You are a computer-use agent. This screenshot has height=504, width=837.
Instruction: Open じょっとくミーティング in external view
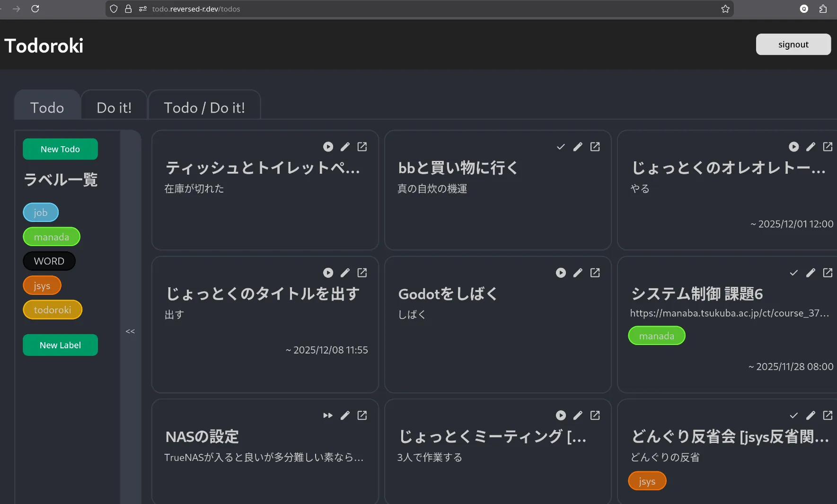click(x=595, y=415)
